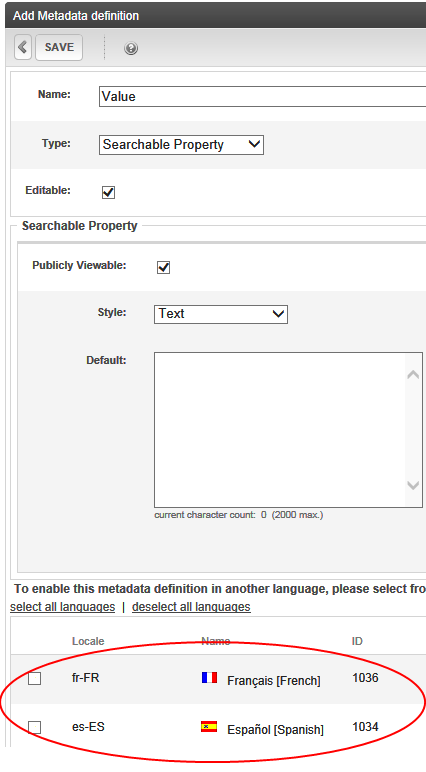This screenshot has height=772, width=426.
Task: Click the deselect all languages link
Action: pos(191,607)
